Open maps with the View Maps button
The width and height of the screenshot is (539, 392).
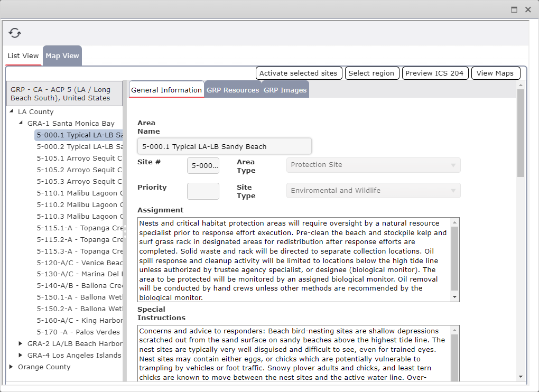pos(495,73)
